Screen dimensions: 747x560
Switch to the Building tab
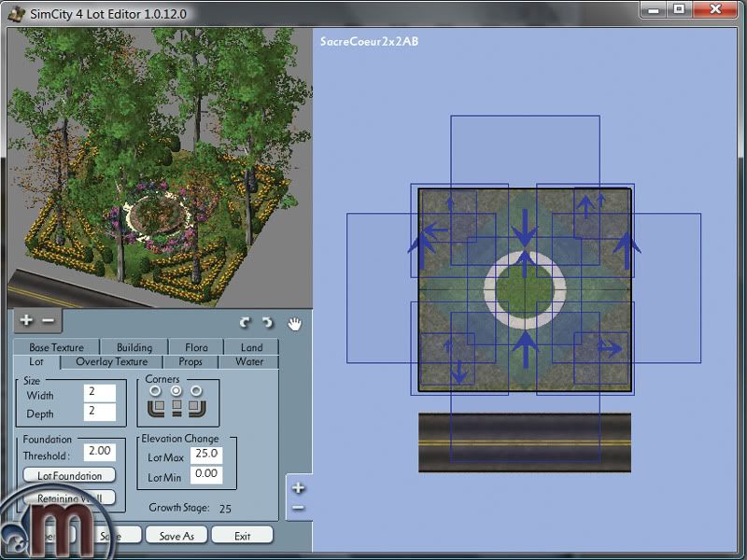pos(134,347)
